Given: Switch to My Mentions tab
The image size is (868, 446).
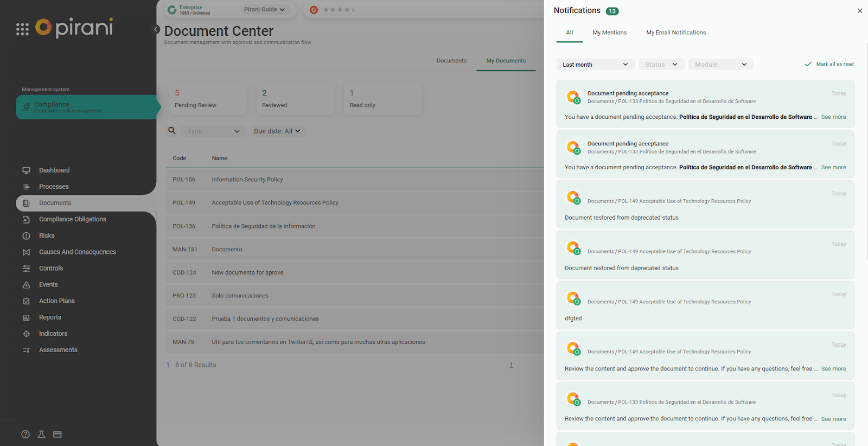Looking at the screenshot, I should (x=609, y=33).
